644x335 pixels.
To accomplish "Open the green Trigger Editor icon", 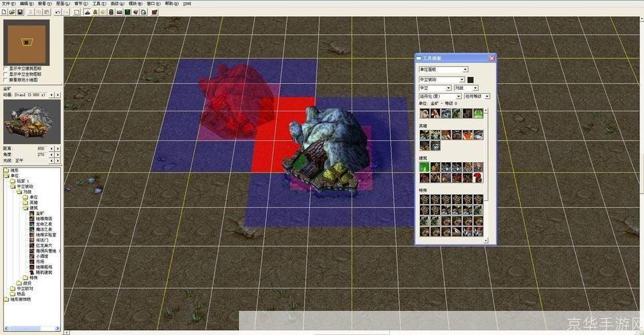I will pos(127,12).
